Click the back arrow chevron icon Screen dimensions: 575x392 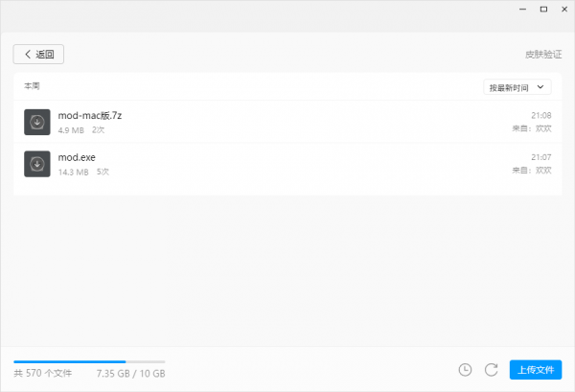point(27,55)
